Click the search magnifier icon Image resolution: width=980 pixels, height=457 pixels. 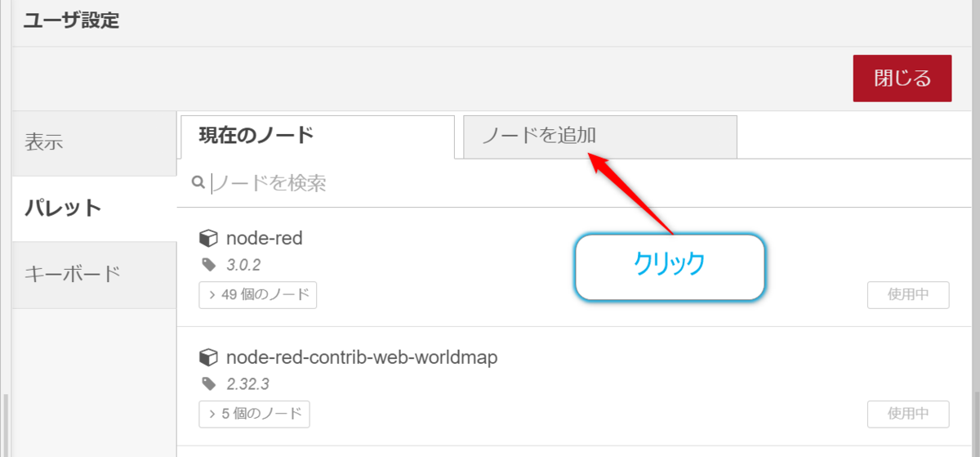point(198,183)
